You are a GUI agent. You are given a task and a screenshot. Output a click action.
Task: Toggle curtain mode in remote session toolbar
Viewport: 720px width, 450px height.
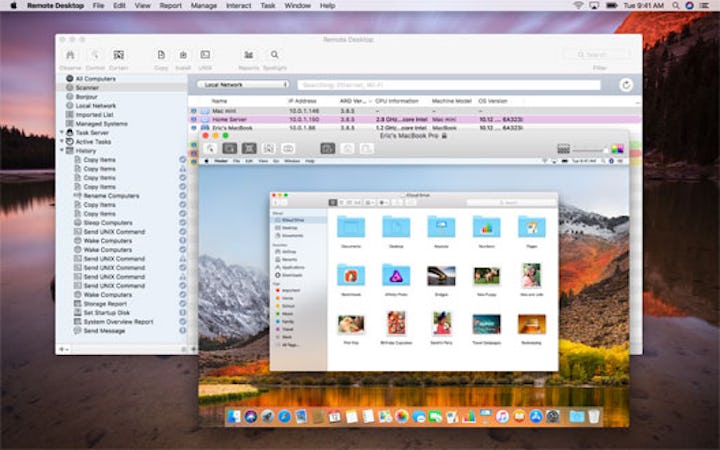click(269, 148)
